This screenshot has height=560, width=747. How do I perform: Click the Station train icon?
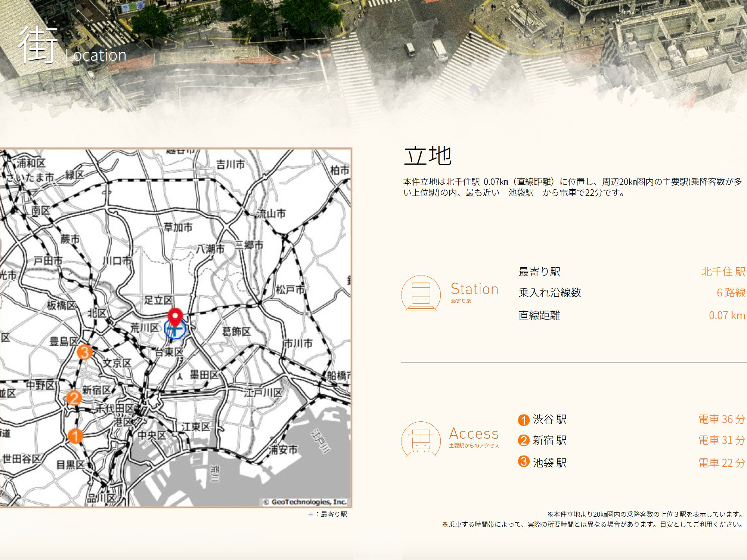pyautogui.click(x=421, y=293)
